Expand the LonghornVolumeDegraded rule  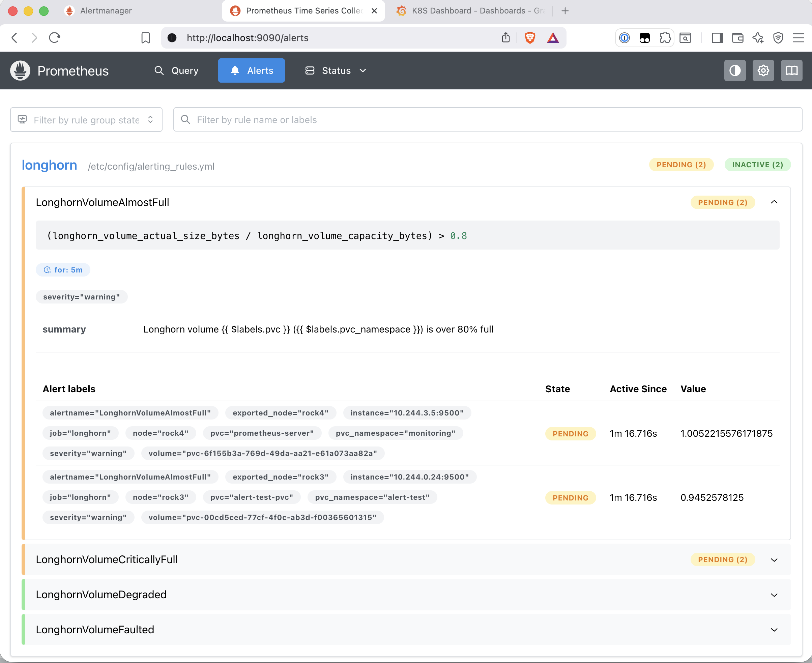(x=774, y=595)
